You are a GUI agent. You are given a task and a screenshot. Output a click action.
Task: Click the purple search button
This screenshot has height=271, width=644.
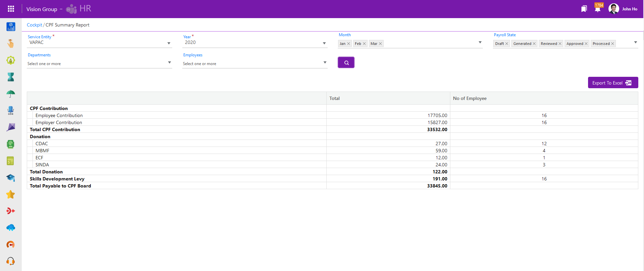pyautogui.click(x=346, y=63)
